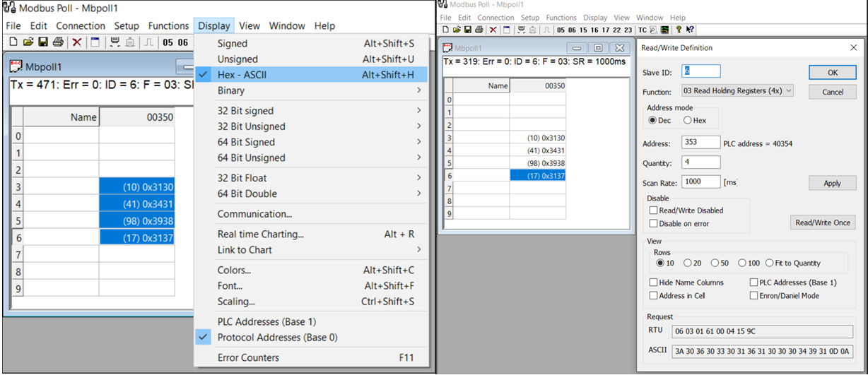
Task: Expand the 64 Bit Unsigned submenu
Action: (x=311, y=157)
